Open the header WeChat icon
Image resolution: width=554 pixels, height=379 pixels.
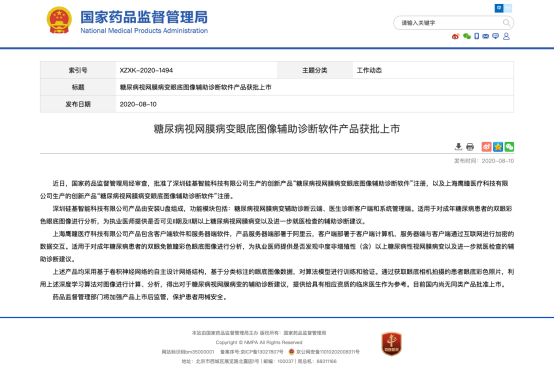coord(467,36)
